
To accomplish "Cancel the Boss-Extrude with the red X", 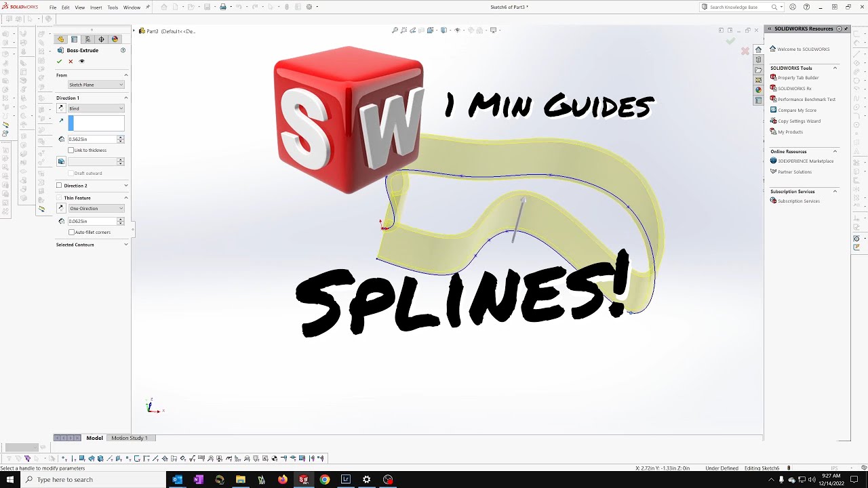I will 71,61.
